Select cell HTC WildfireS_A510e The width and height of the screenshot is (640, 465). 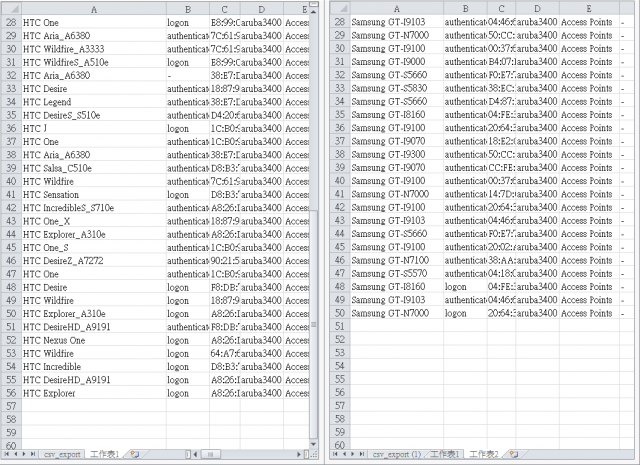point(94,62)
